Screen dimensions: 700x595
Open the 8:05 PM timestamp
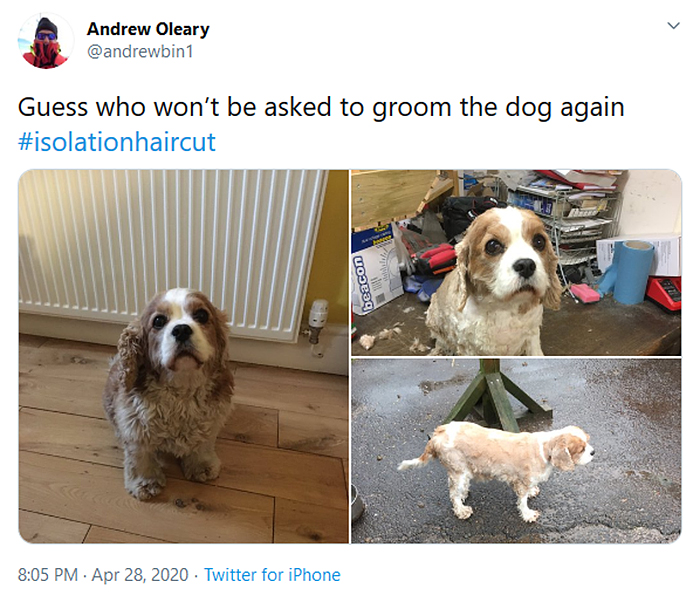pyautogui.click(x=48, y=574)
